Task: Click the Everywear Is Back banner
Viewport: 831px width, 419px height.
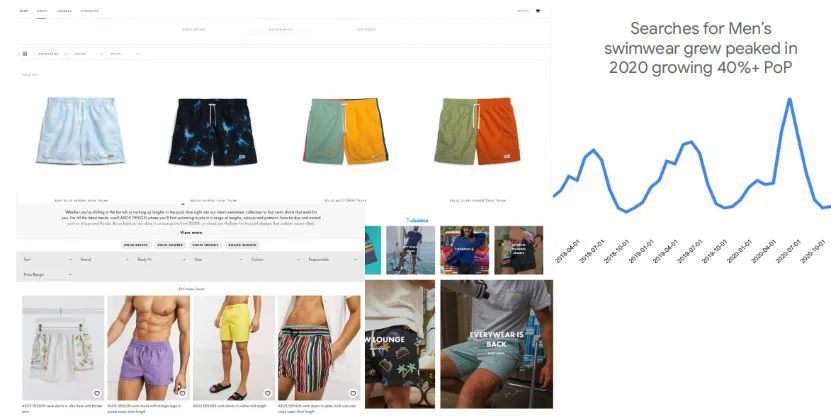Action: click(x=497, y=344)
